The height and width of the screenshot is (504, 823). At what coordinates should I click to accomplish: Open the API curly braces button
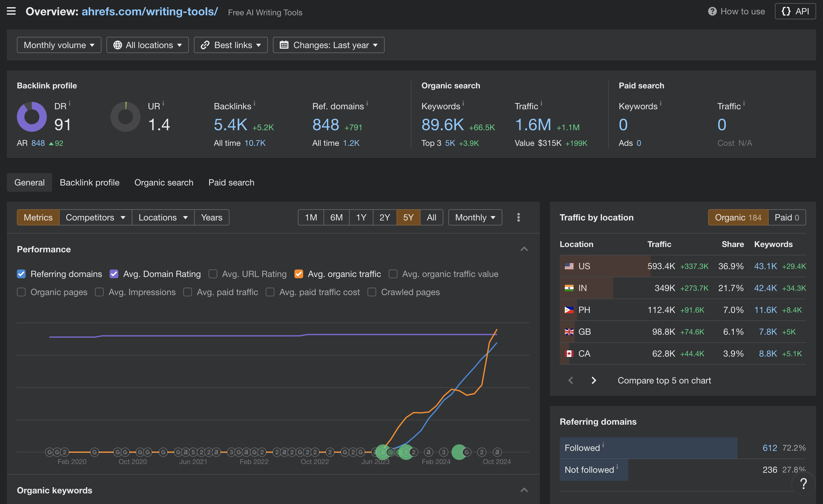pyautogui.click(x=795, y=11)
